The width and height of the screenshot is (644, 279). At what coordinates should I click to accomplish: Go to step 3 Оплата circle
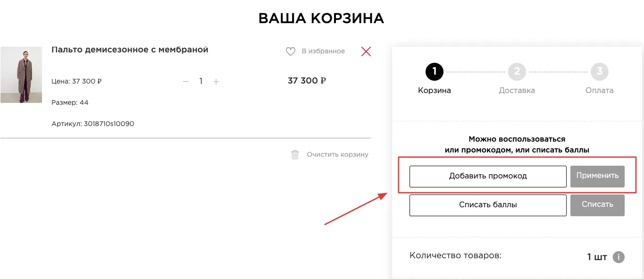[600, 72]
